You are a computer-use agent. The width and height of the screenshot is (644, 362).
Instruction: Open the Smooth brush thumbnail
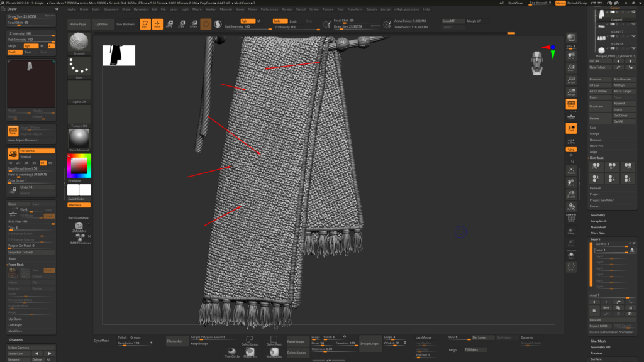[x=79, y=43]
